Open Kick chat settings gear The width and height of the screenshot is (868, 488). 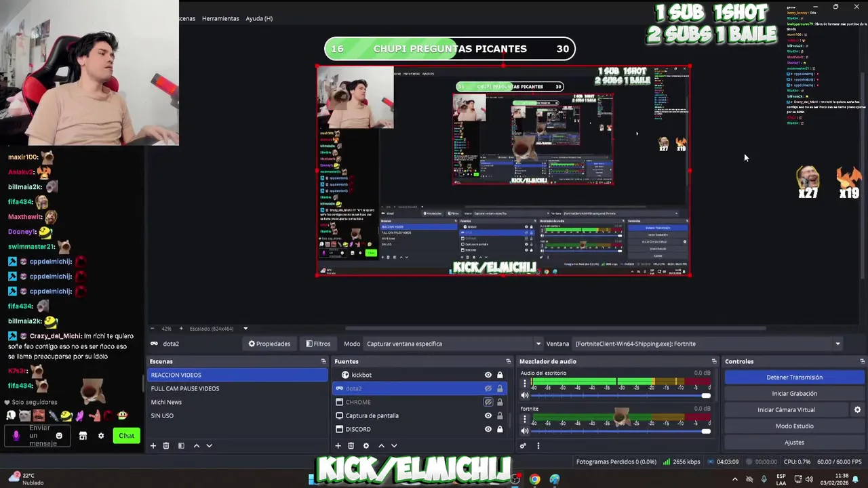(101, 436)
